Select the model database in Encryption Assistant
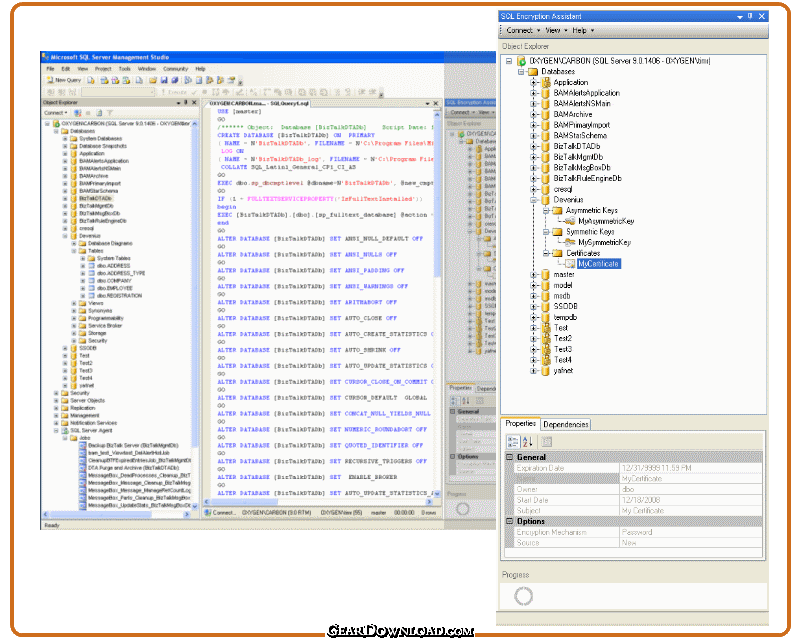 coord(563,285)
